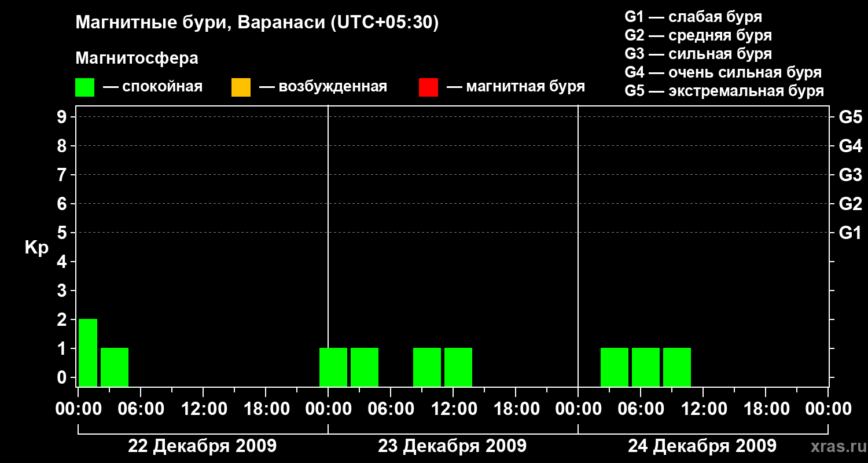This screenshot has height=463, width=868.
Task: Click the Kp 2 bar on 22 December
Action: 88,352
